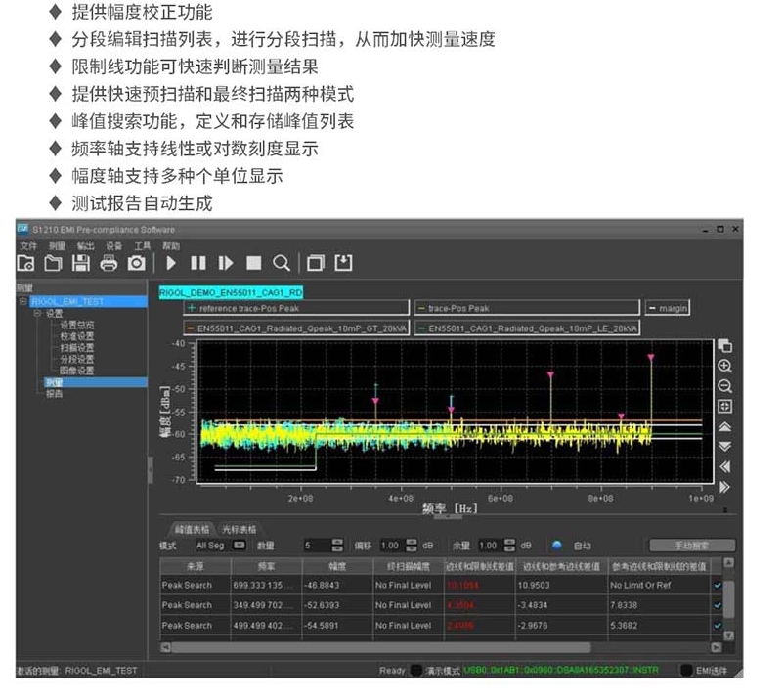The image size is (784, 700).
Task: Select 报告 in the tree
Action: point(54,395)
